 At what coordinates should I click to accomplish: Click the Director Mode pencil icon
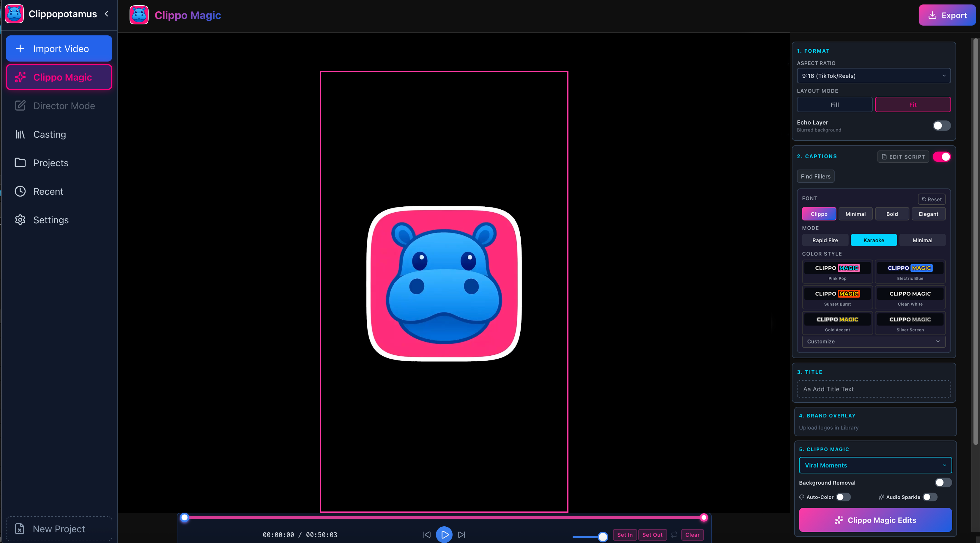tap(20, 106)
